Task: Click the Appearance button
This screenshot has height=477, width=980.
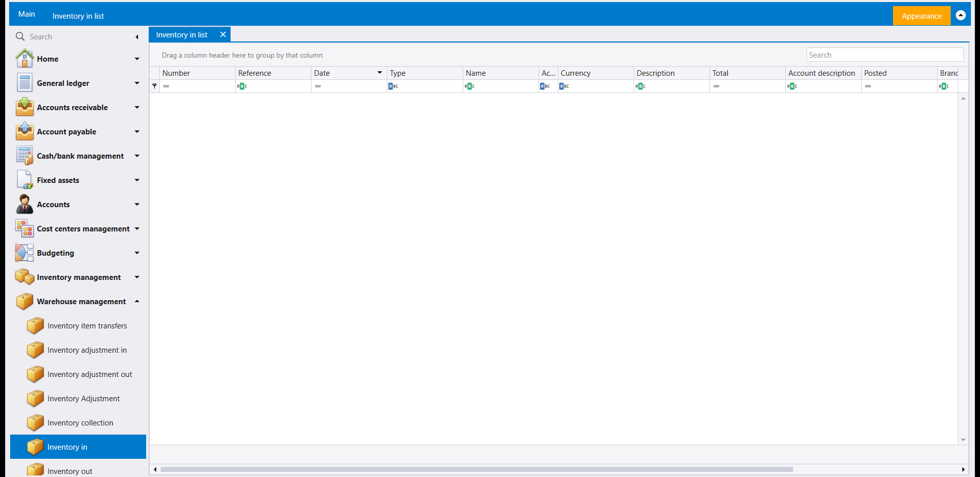Action: [x=921, y=16]
